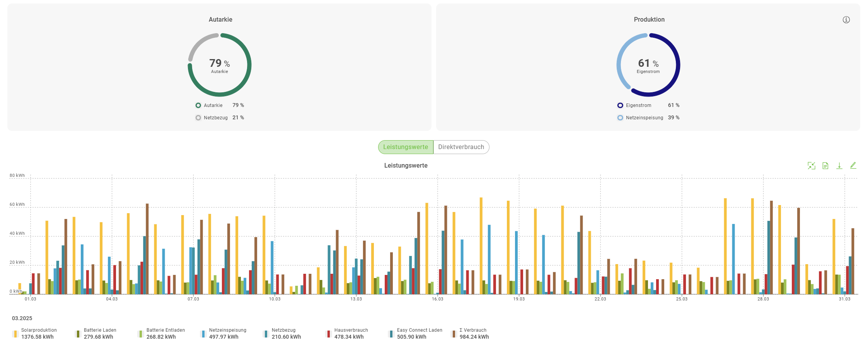Click the Eigenstrom dark blue ring marker
The height and width of the screenshot is (346, 868).
(620, 105)
